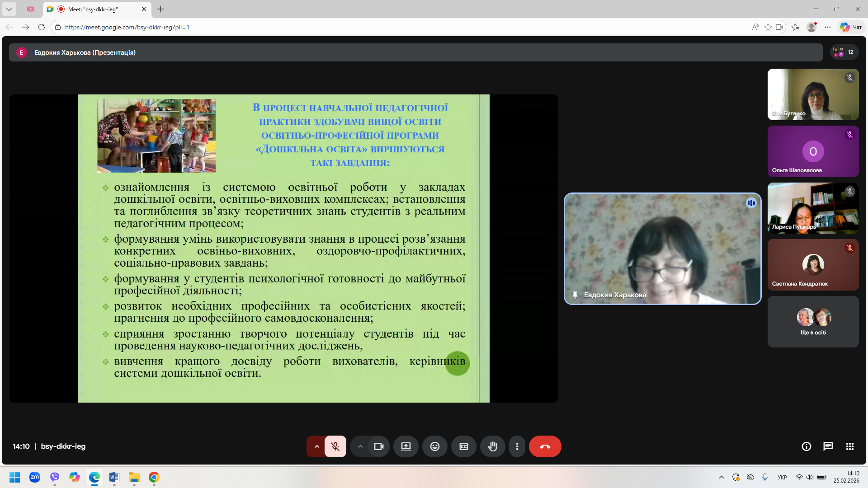This screenshot has width=868, height=488.
Task: Click the raise hand icon
Action: 492,446
